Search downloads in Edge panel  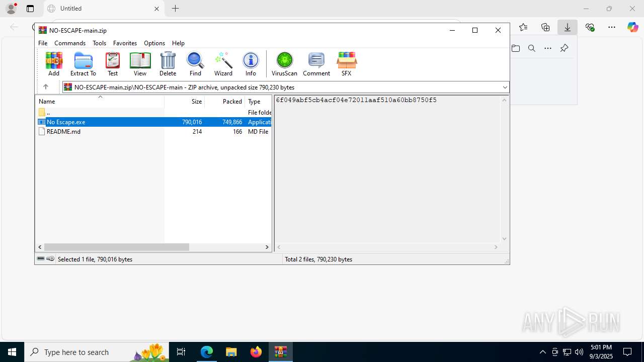532,48
